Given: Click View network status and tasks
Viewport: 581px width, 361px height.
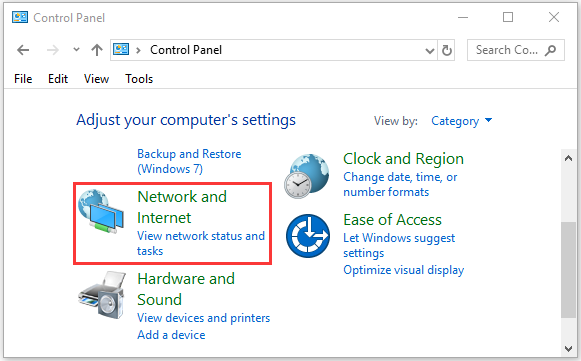Looking at the screenshot, I should (201, 243).
